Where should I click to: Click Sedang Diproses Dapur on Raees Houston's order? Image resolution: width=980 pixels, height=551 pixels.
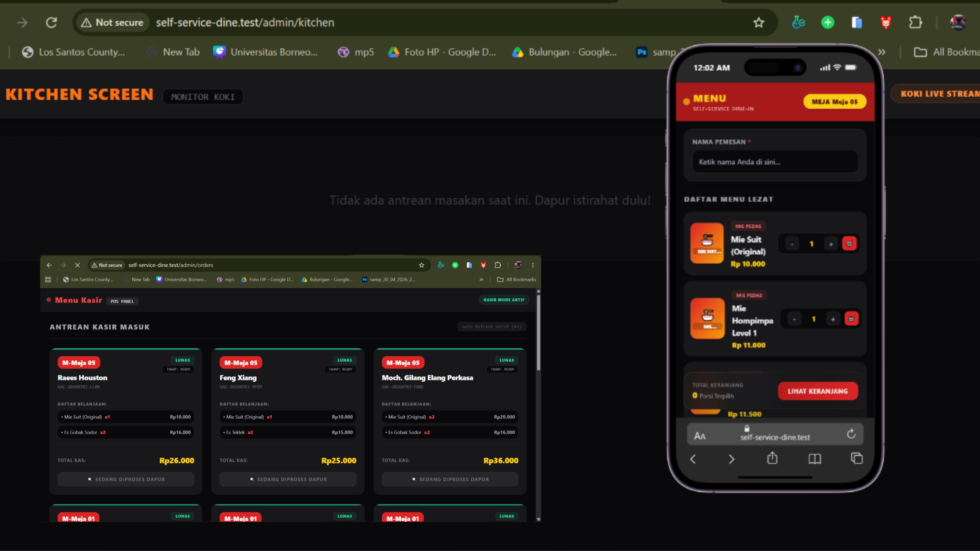click(x=126, y=479)
